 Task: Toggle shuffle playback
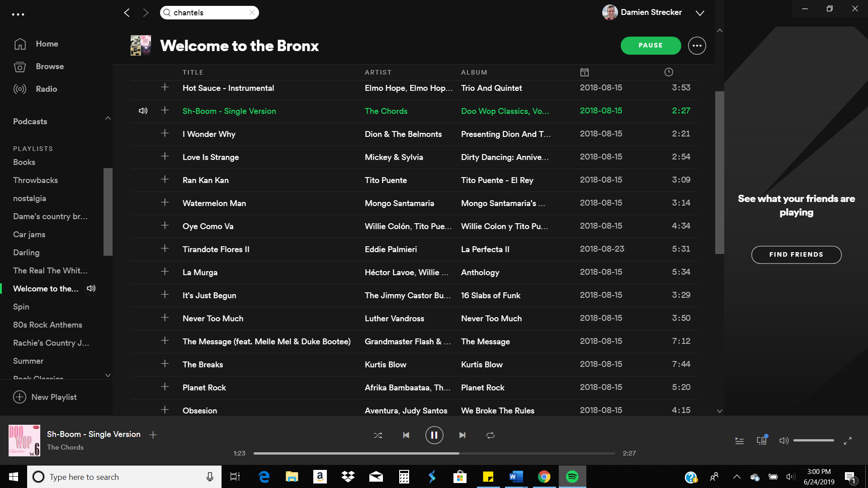[378, 435]
